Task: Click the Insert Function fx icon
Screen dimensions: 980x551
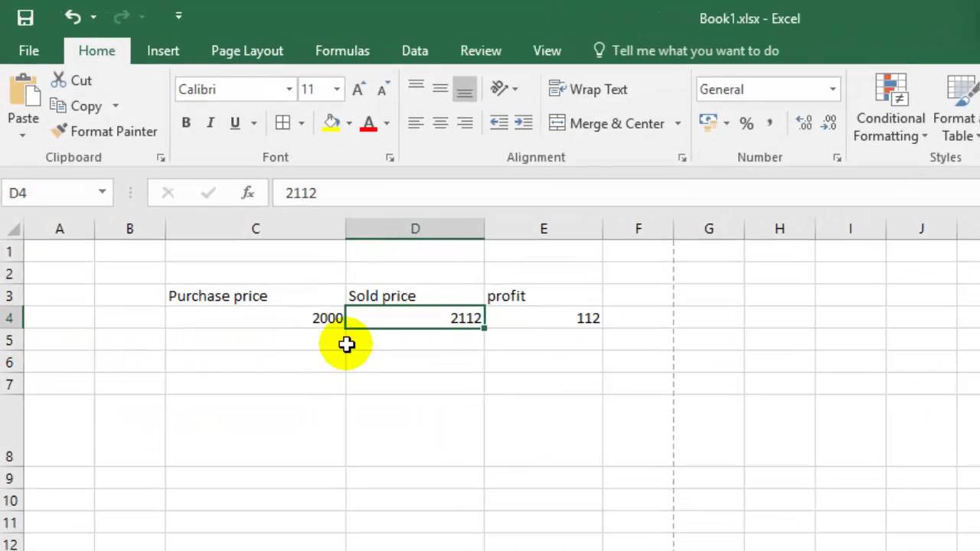Action: tap(247, 193)
